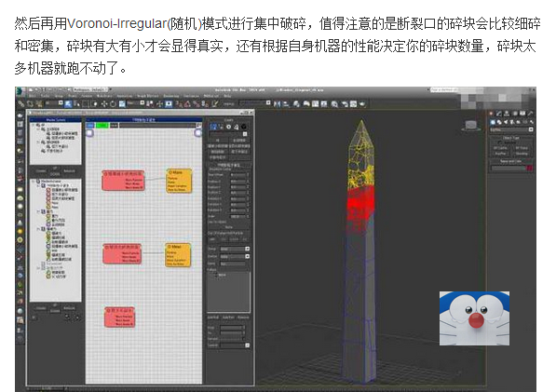Open the Curve Editor toolbar icon
The width and height of the screenshot is (556, 392).
pyautogui.click(x=315, y=103)
